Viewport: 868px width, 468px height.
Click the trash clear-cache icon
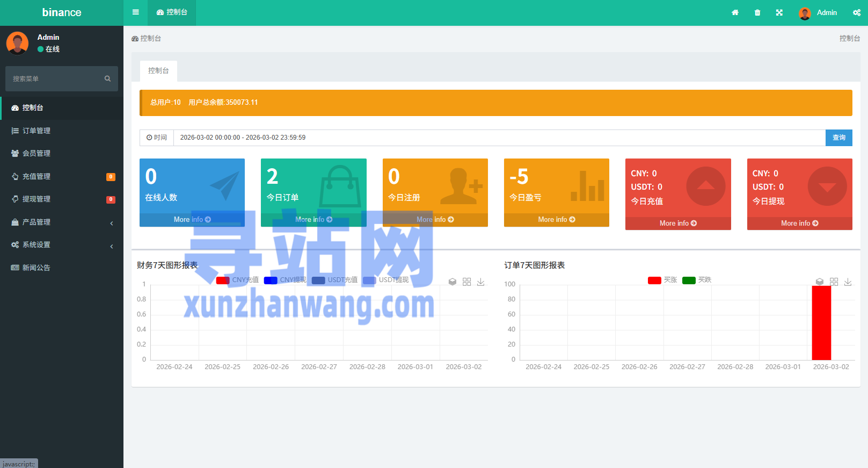pos(757,12)
